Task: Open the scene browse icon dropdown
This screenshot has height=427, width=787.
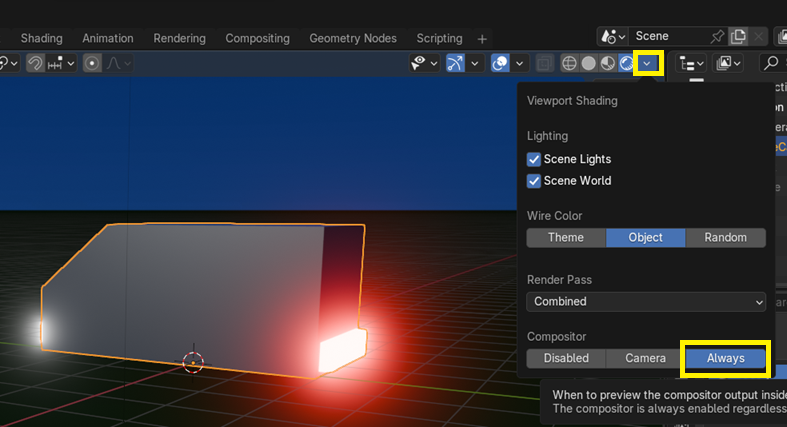Action: point(613,36)
